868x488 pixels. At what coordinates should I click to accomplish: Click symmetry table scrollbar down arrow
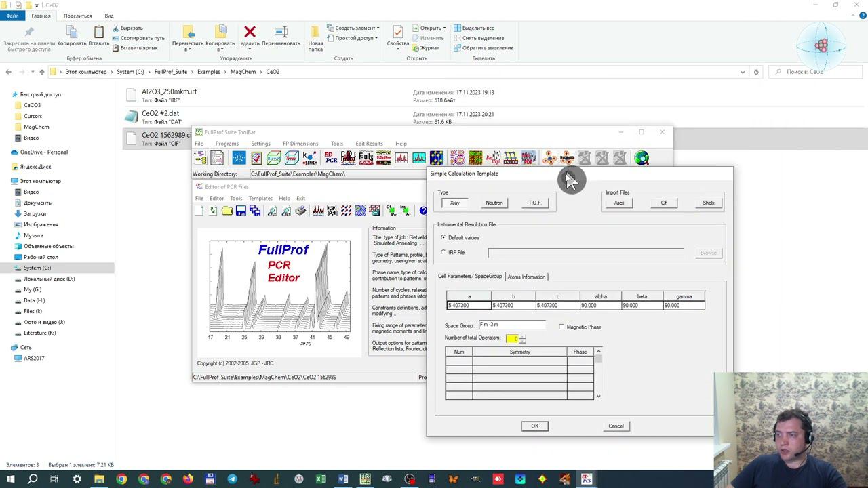click(x=598, y=396)
